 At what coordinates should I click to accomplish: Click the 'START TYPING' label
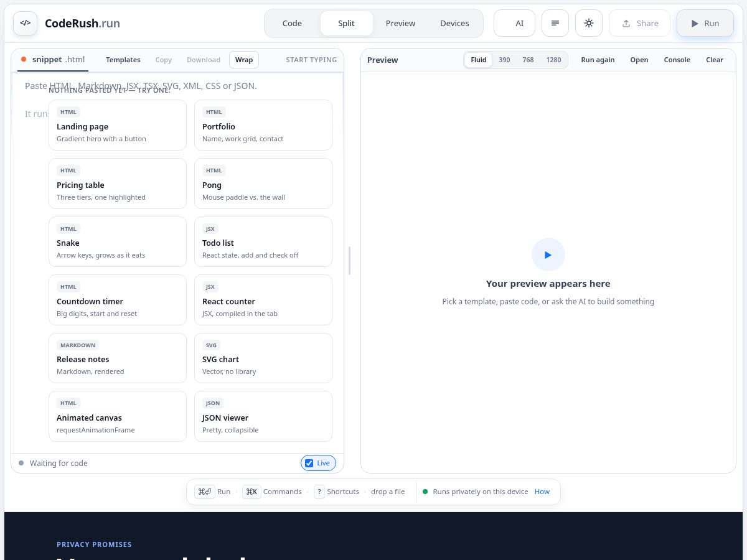311,60
